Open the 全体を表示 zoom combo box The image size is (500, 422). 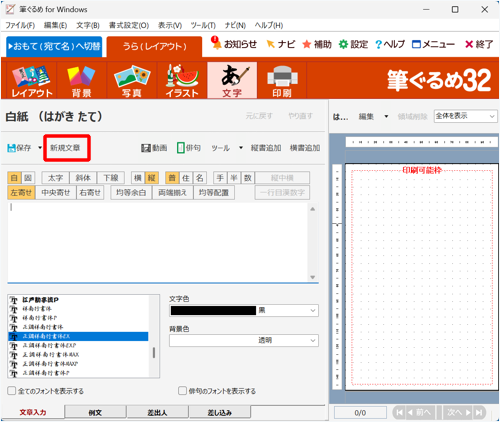pos(465,116)
